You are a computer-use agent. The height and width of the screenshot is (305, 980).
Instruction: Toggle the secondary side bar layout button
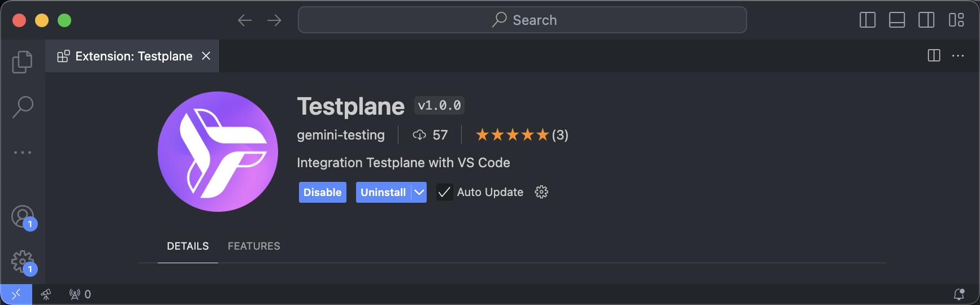coord(926,20)
